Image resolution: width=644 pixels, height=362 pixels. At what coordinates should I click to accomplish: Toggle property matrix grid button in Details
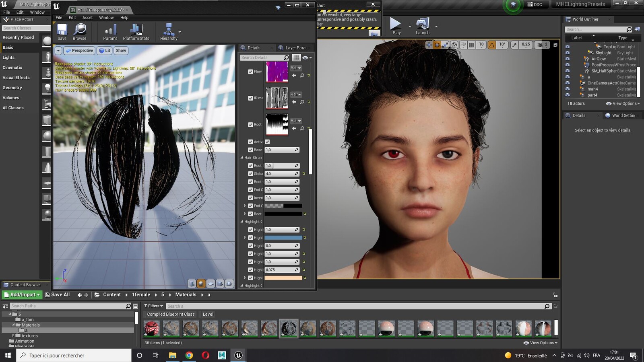[x=296, y=58]
